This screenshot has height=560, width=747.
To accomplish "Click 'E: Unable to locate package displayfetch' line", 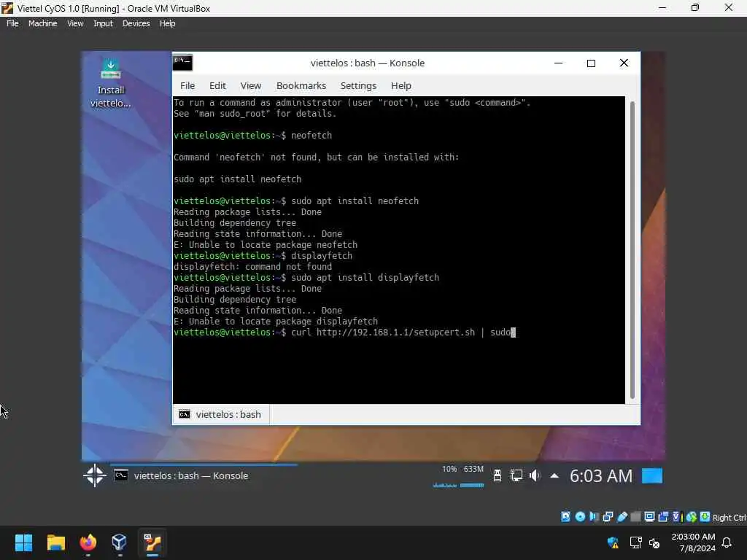I will click(275, 322).
